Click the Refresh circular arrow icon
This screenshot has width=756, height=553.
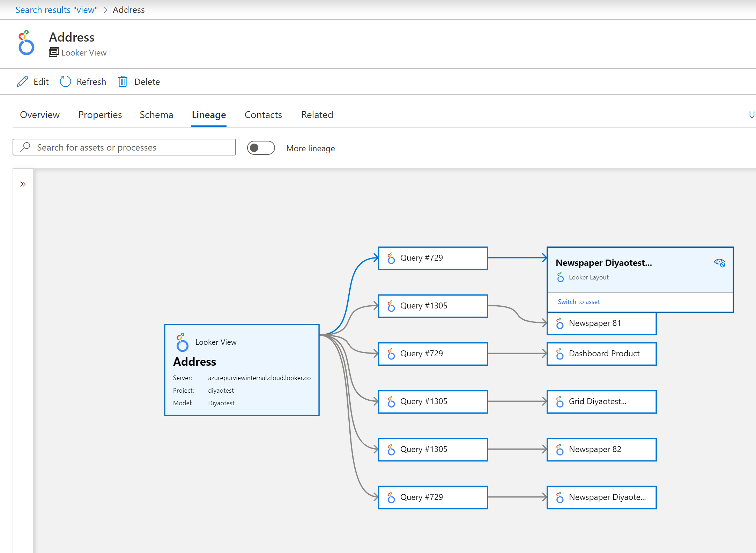pyautogui.click(x=65, y=82)
